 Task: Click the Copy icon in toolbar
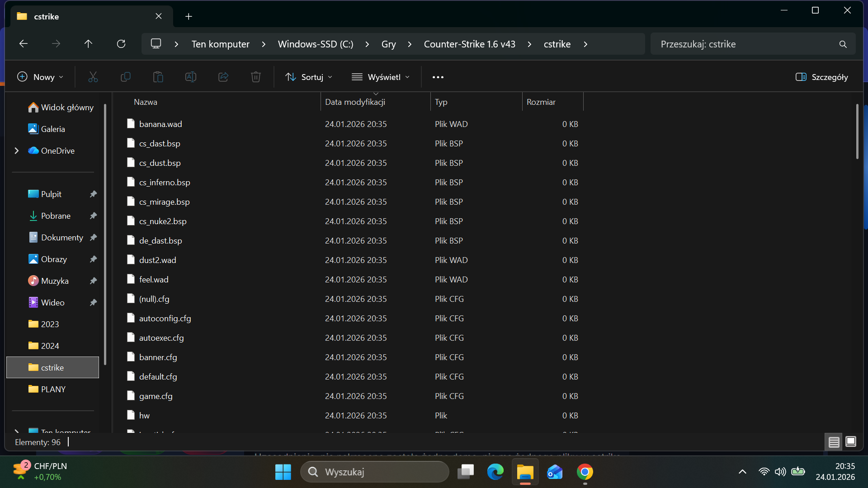(126, 77)
